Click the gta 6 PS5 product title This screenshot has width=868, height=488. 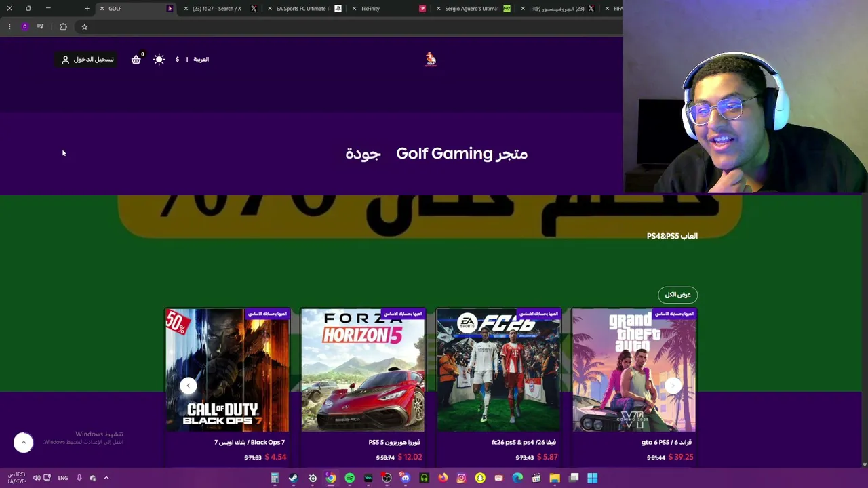click(x=667, y=442)
